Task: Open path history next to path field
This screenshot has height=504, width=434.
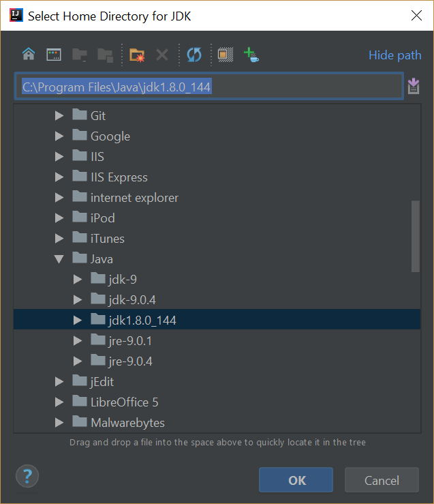Action: point(414,87)
